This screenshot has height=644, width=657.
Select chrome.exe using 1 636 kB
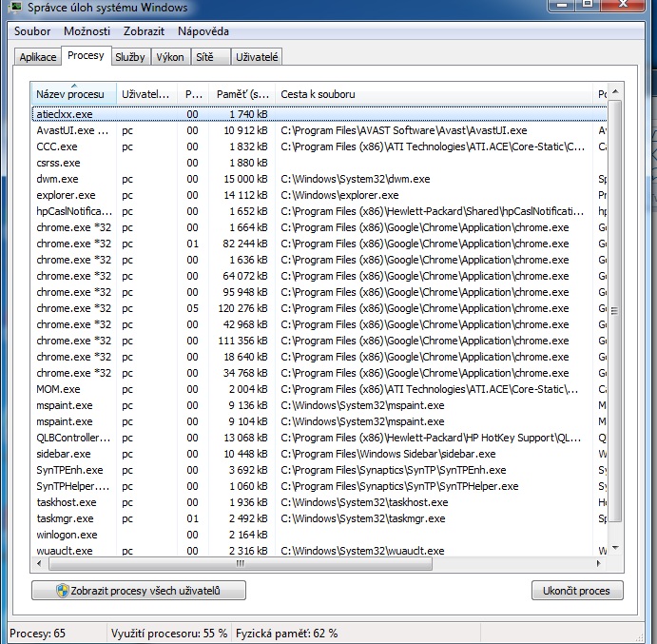[x=319, y=260]
